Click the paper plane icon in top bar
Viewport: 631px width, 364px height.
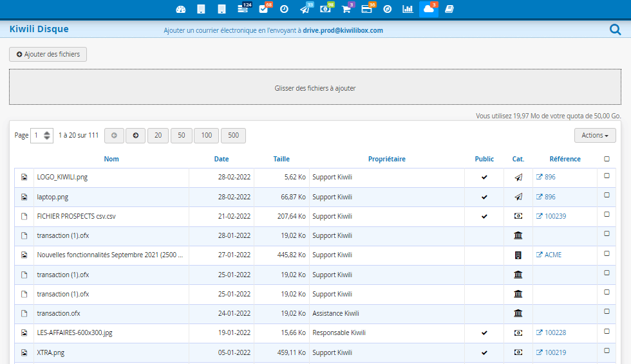pyautogui.click(x=305, y=9)
